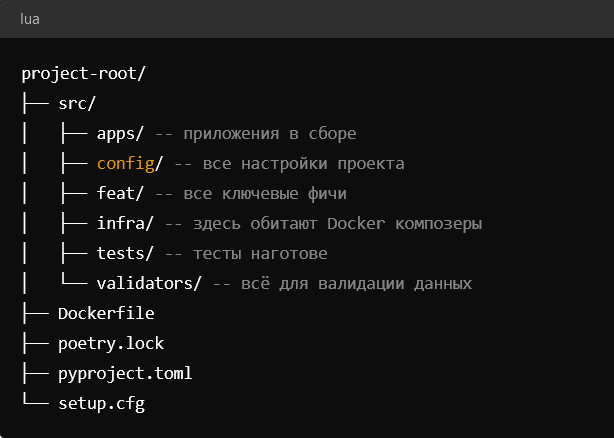Viewport: 614px width, 438px height.
Task: Select the src/ folder entry
Action: tap(77, 104)
